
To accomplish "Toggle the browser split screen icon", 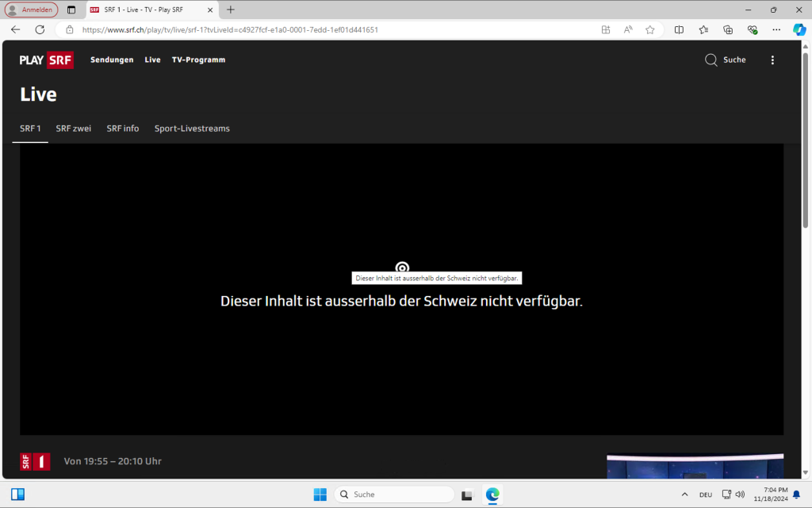I will point(679,29).
